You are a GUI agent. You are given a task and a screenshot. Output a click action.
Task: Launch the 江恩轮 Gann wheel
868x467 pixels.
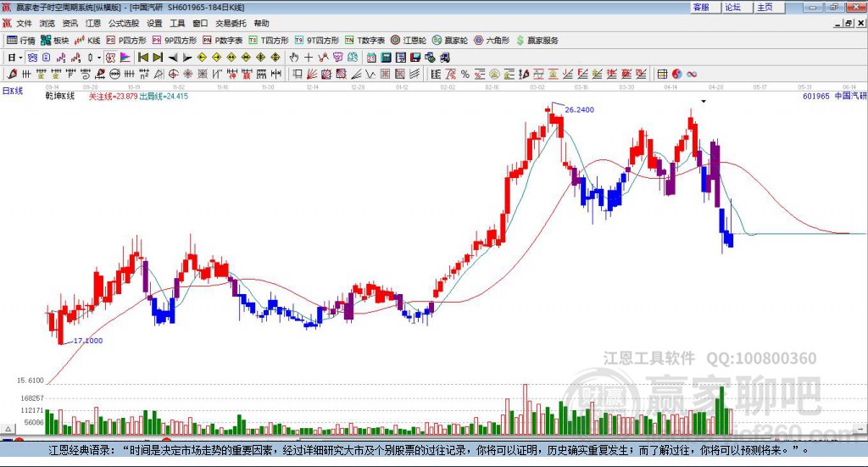click(409, 41)
